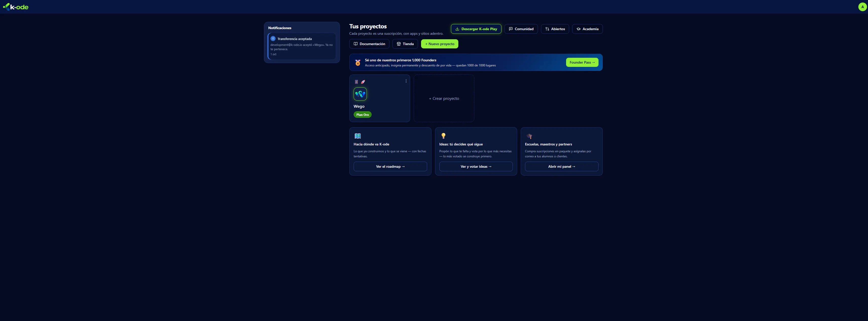
Task: Open the user avatar labeled A
Action: click(x=862, y=7)
